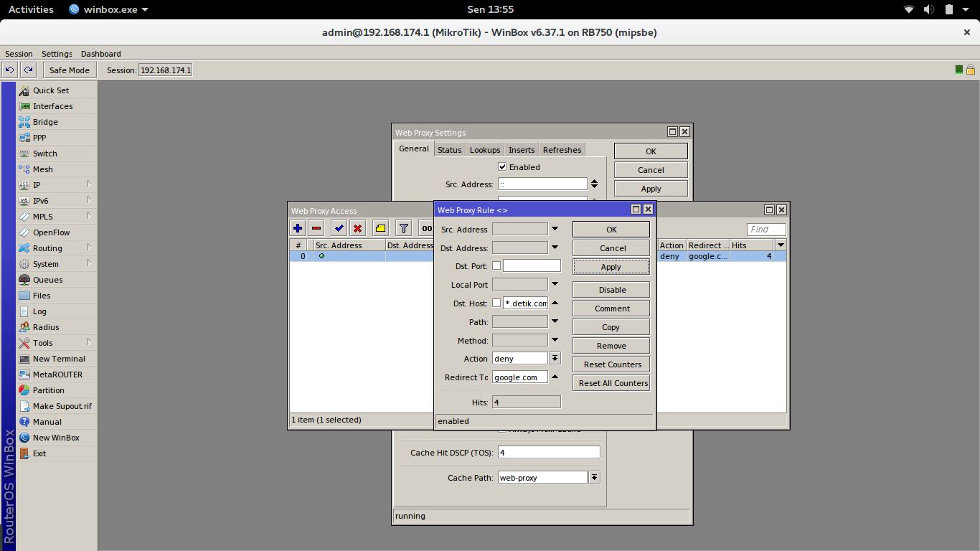980x551 pixels.
Task: Click the red minus remove rule icon
Action: click(x=316, y=228)
